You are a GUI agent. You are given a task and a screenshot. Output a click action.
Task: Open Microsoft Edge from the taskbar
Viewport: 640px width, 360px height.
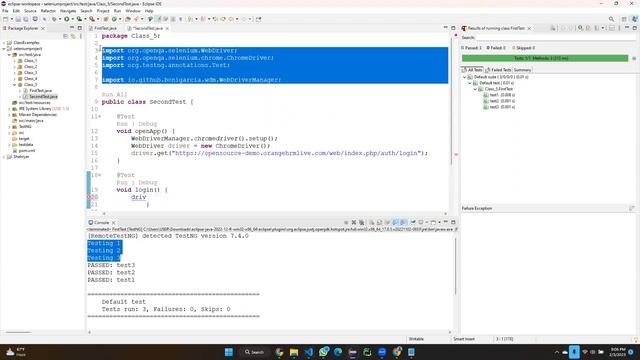[338, 352]
